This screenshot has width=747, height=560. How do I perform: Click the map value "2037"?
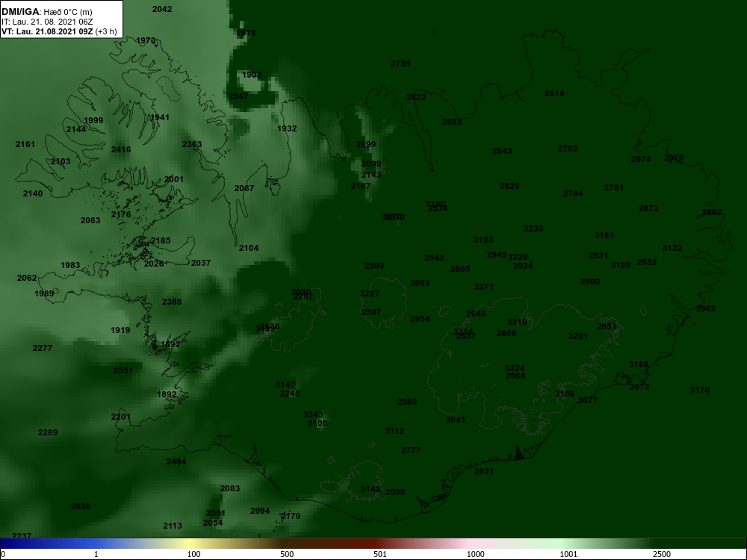click(201, 263)
